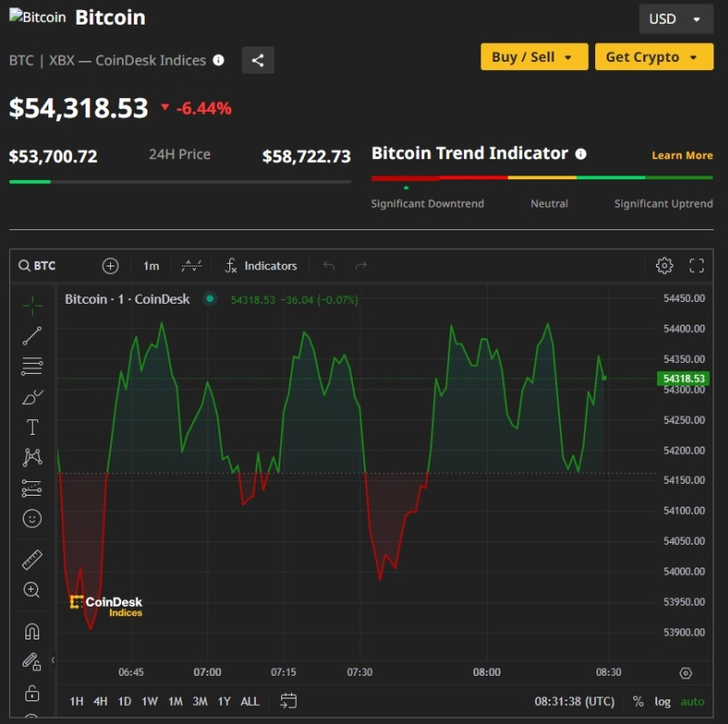Switch to the 1Y time range
Image resolution: width=728 pixels, height=724 pixels.
pos(224,701)
